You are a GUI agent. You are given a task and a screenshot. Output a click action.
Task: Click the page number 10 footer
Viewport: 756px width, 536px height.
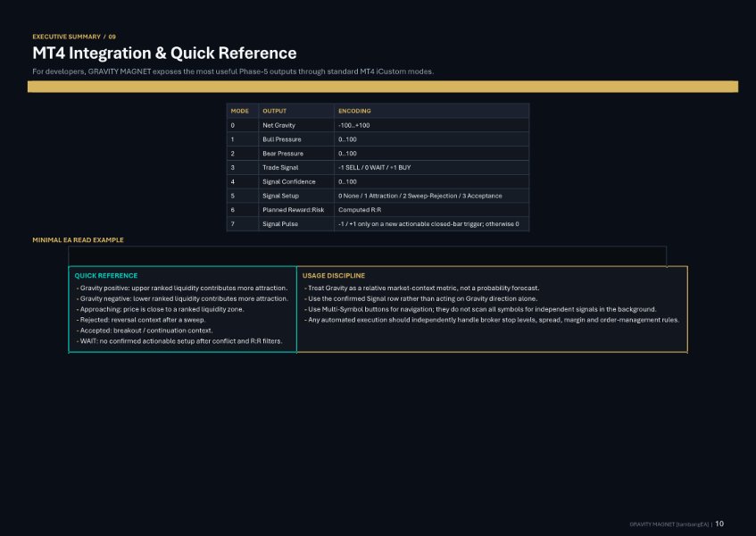point(719,523)
